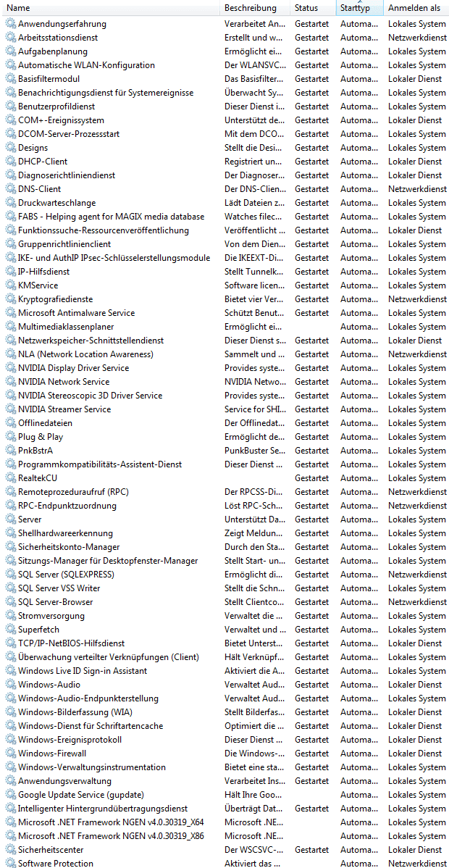Click the IP-Hilfsdienst service name
This screenshot has width=449, height=868.
click(x=43, y=272)
